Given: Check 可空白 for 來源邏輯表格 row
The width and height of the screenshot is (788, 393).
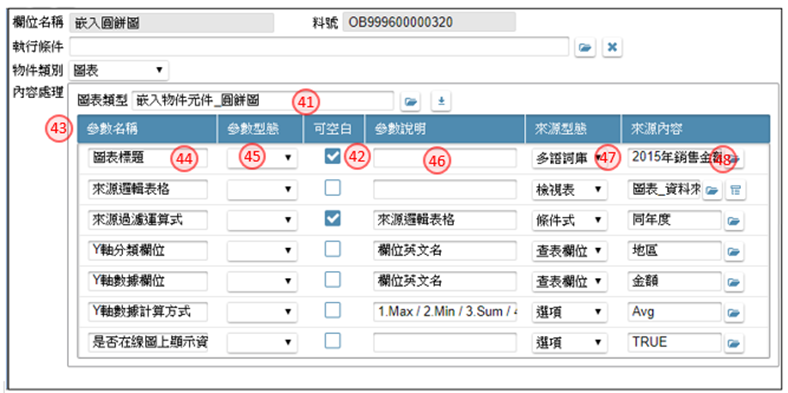Looking at the screenshot, I should coord(332,187).
